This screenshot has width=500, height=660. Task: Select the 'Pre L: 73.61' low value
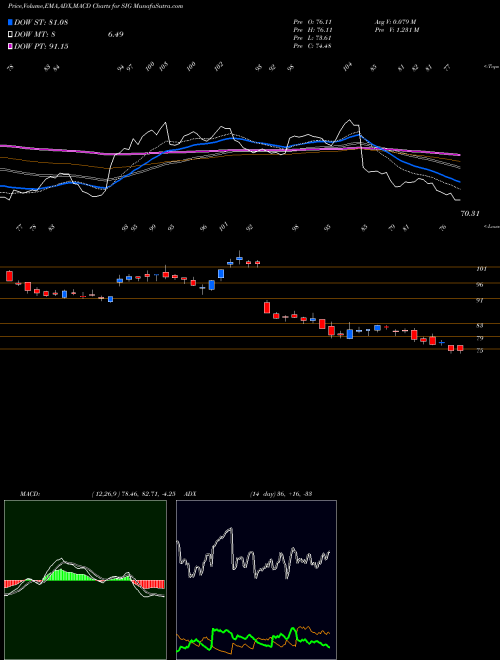pos(312,38)
